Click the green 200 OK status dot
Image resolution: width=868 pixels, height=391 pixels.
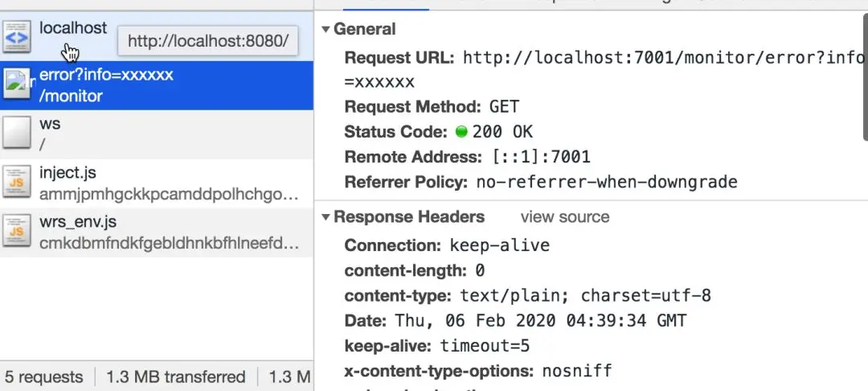[x=461, y=132]
